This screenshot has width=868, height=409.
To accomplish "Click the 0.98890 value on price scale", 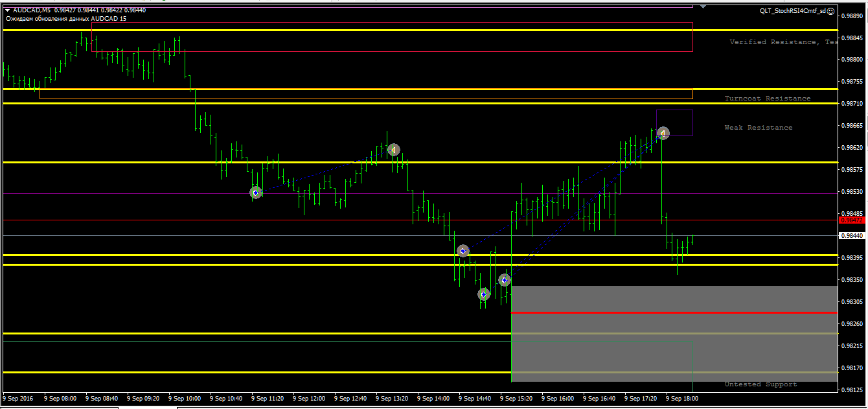I will 852,16.
